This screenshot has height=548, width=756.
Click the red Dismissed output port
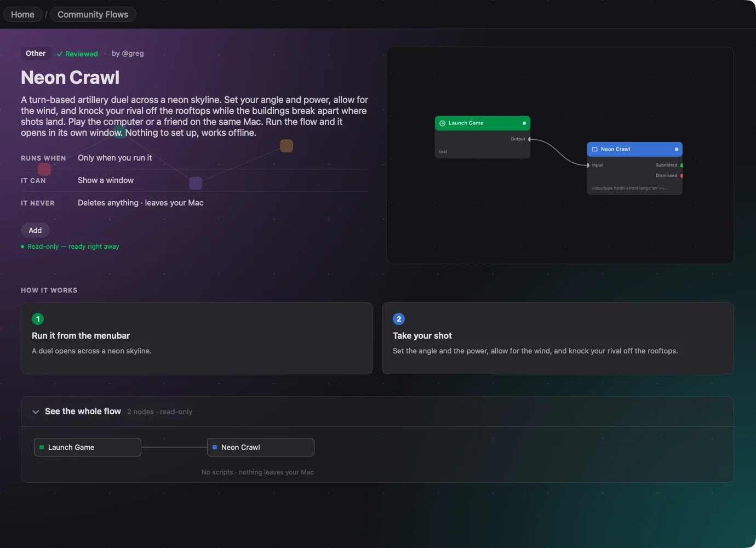(x=681, y=176)
